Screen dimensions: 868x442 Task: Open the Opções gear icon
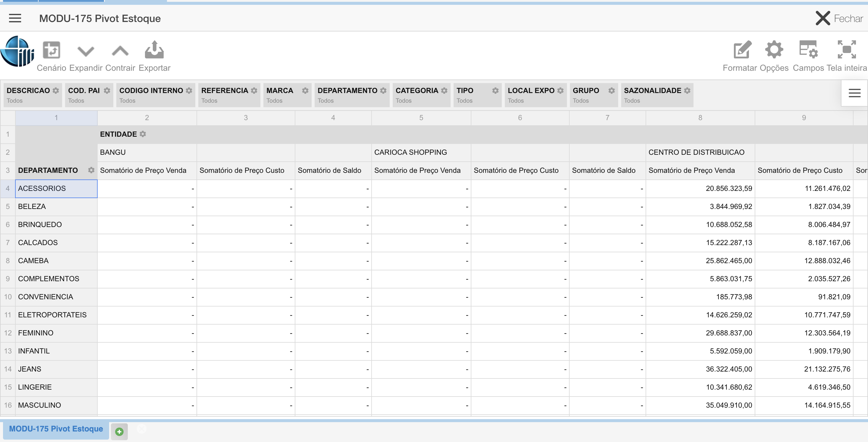pyautogui.click(x=774, y=50)
